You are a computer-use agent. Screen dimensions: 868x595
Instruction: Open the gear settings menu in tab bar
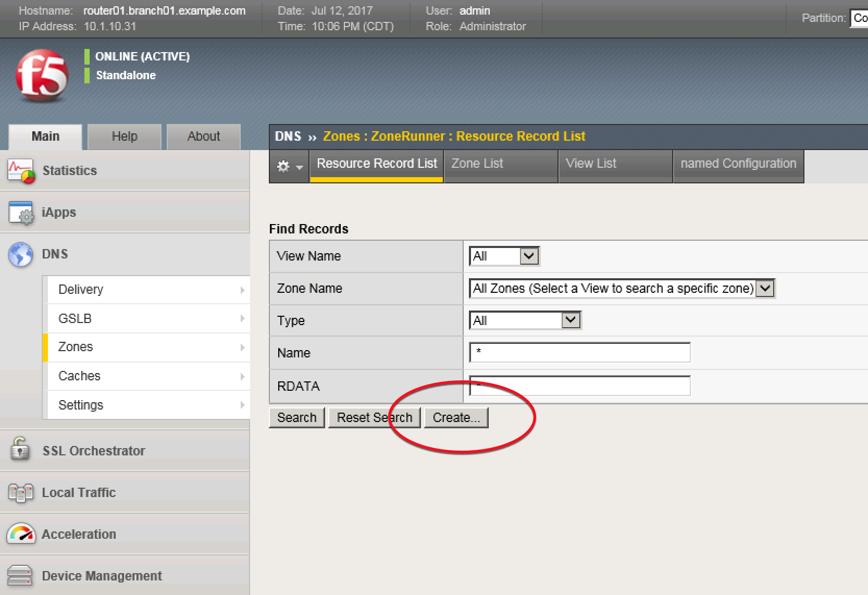[289, 166]
